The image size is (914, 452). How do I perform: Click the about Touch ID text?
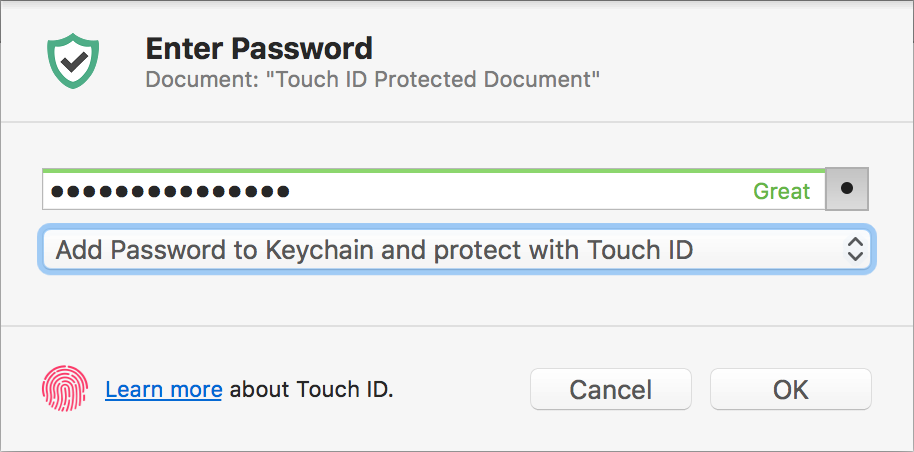pyautogui.click(x=312, y=389)
